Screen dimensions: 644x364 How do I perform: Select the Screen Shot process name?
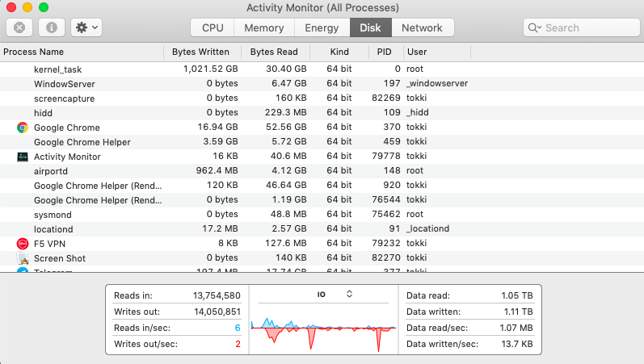[x=60, y=258]
